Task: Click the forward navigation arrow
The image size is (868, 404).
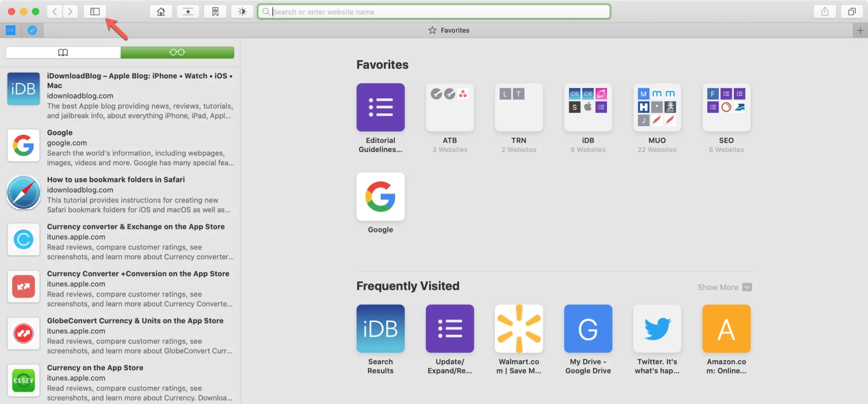Action: [x=70, y=11]
